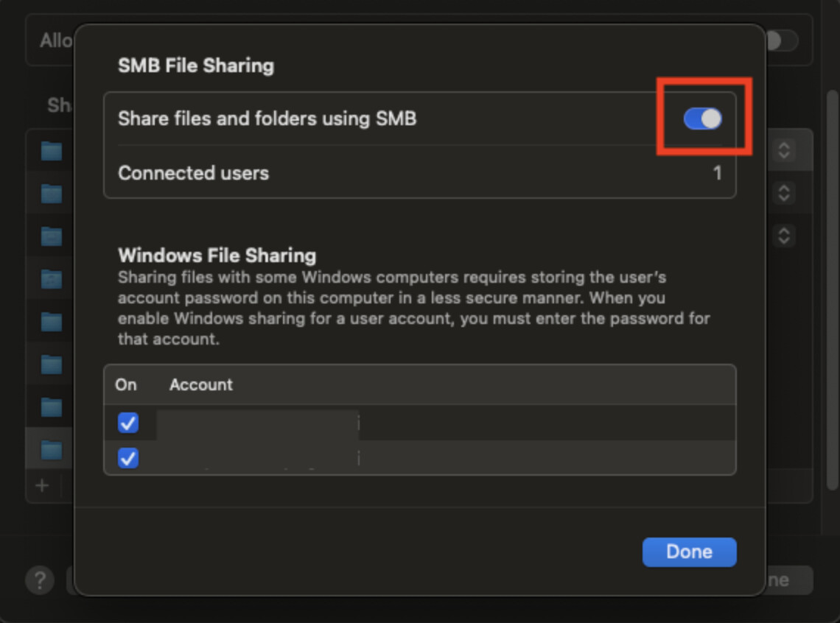Open the third permission up-down stepper
This screenshot has width=840, height=623.
click(784, 236)
